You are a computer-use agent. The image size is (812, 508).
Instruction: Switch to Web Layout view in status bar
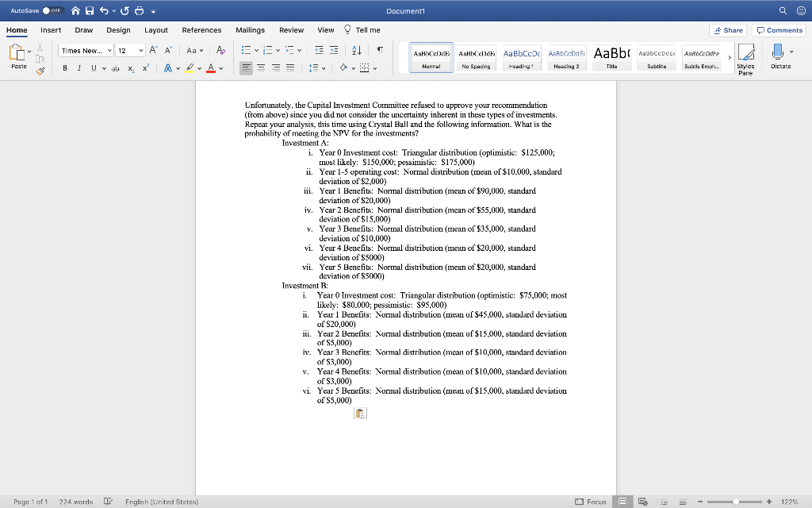pos(643,499)
